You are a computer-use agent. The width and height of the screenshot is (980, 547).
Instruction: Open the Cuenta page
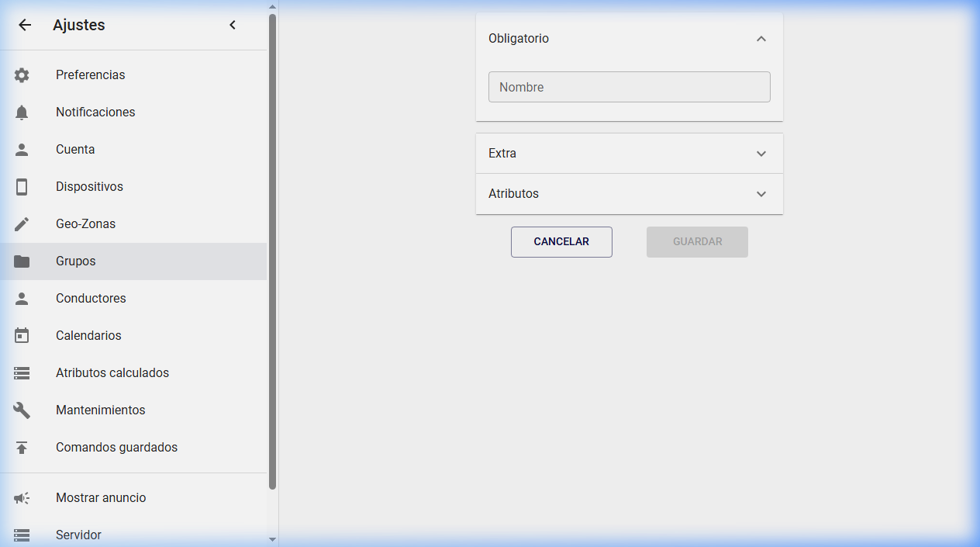[133, 150]
